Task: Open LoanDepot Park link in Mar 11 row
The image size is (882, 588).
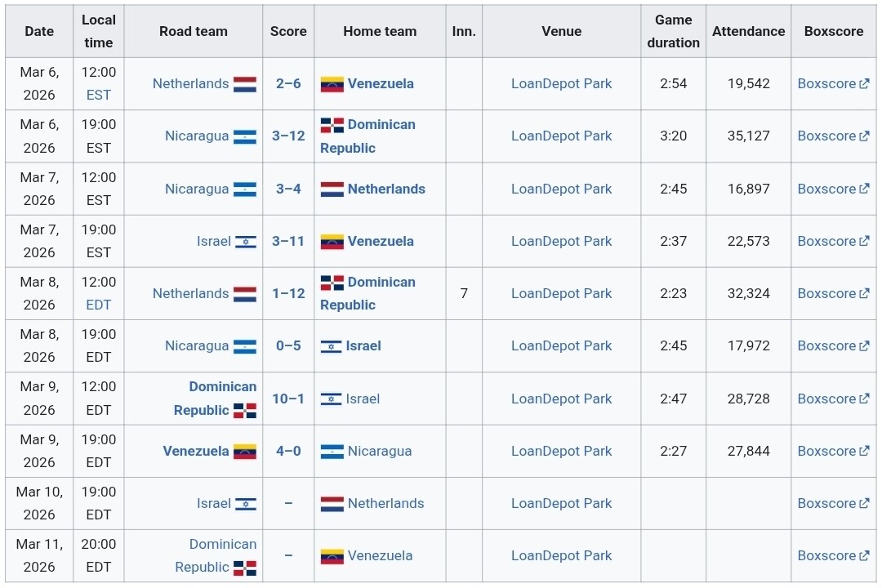Action: pos(561,556)
